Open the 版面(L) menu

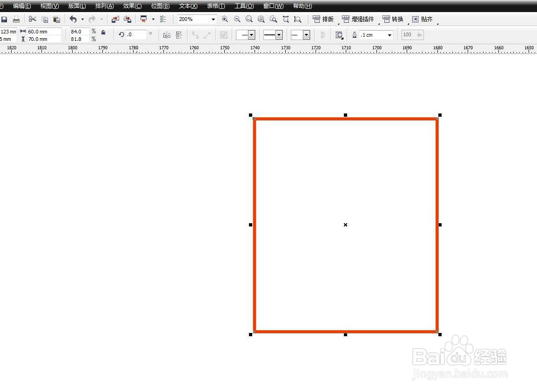(77, 6)
